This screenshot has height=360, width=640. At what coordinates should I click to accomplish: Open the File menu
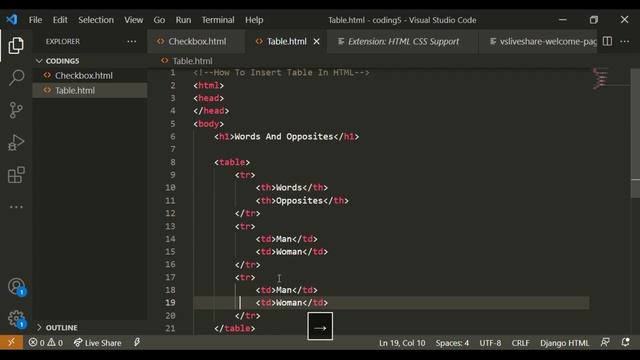[35, 20]
